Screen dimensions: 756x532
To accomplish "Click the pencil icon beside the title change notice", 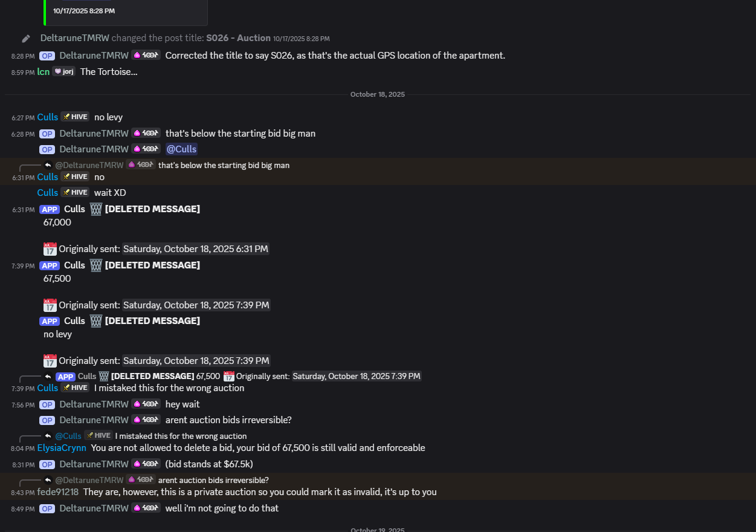I will [x=26, y=39].
